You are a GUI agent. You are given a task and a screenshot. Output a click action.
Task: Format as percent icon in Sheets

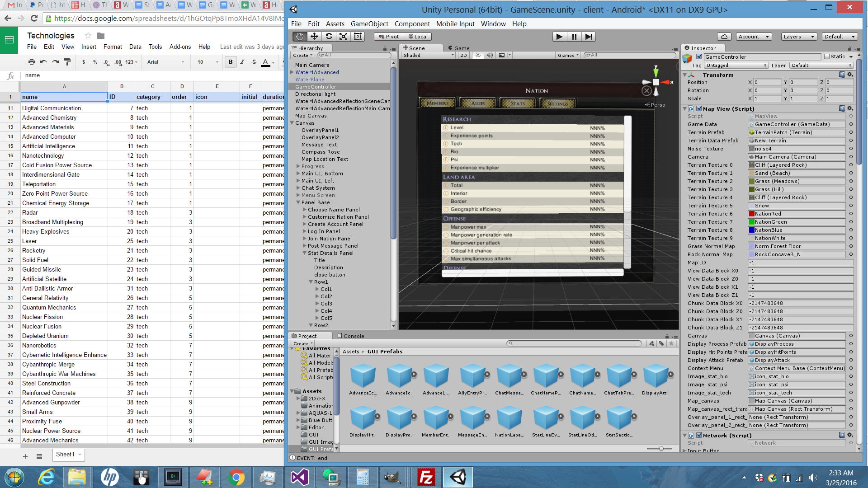95,62
